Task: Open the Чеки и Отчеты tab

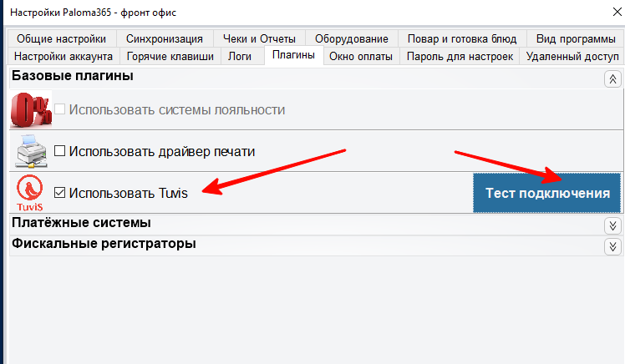Action: point(259,38)
